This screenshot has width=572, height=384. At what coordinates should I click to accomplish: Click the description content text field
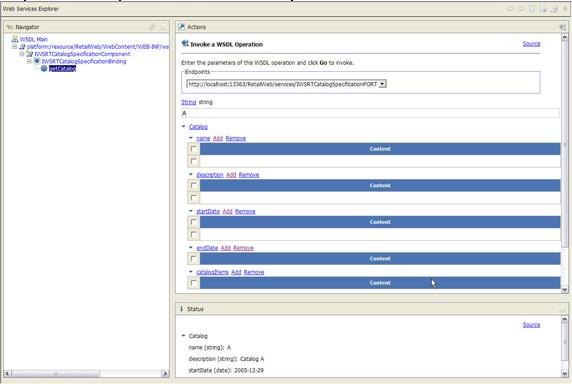380,198
